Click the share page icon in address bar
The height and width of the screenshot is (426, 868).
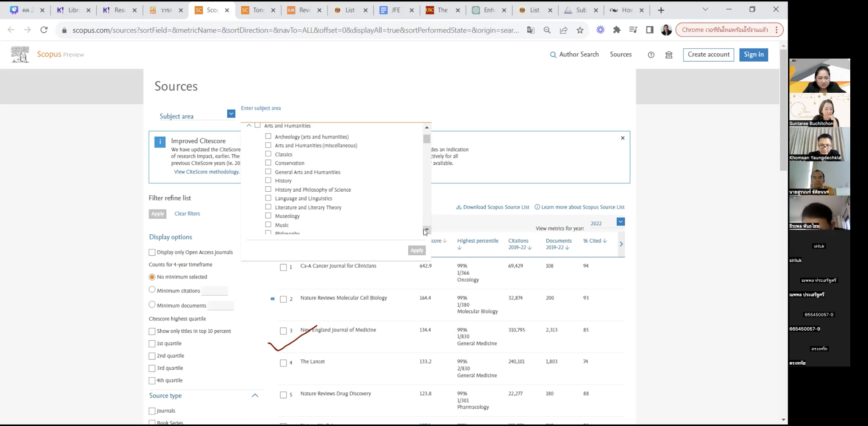pyautogui.click(x=564, y=30)
